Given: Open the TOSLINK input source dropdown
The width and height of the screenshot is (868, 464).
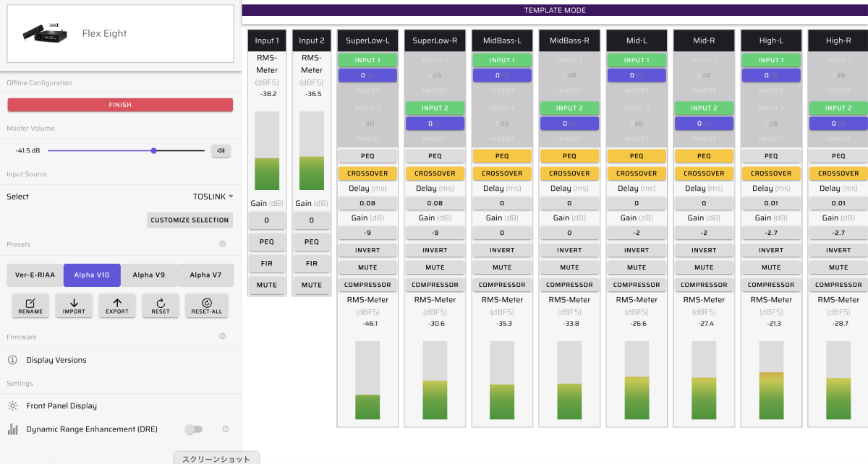Looking at the screenshot, I should click(213, 197).
